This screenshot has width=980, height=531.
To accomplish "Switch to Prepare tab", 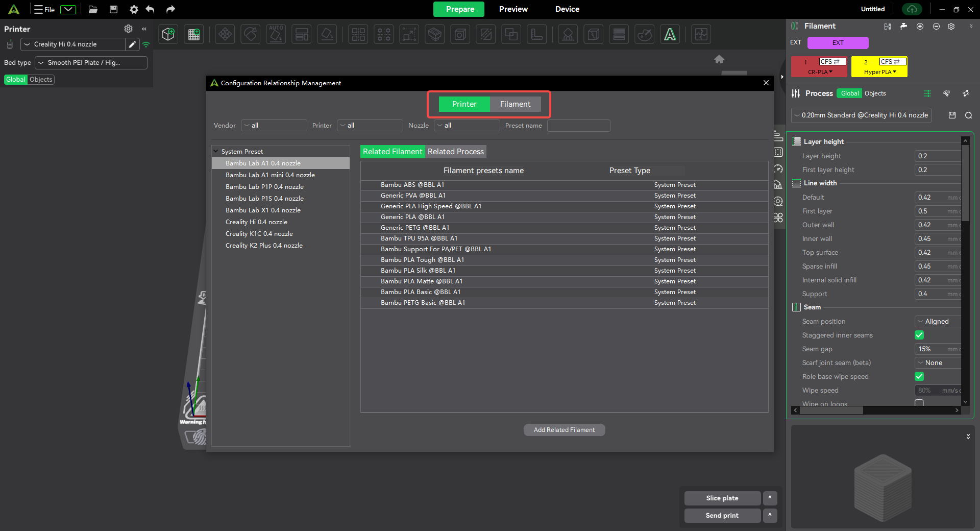I will coord(459,9).
